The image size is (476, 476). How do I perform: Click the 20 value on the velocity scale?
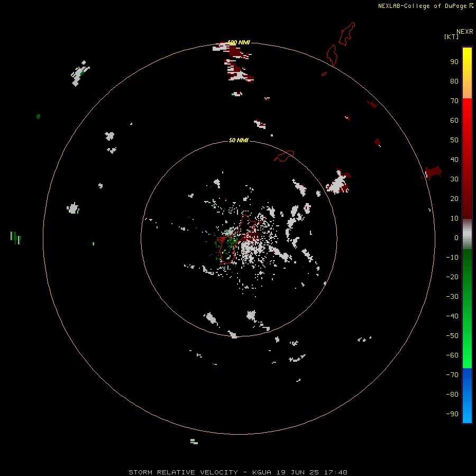click(x=454, y=198)
